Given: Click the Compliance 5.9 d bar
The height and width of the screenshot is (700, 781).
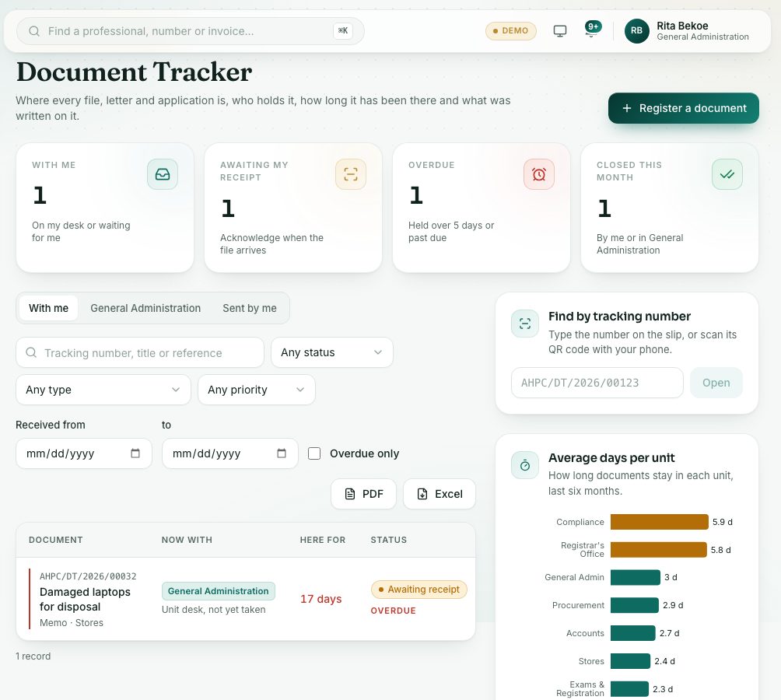Looking at the screenshot, I should [660, 522].
